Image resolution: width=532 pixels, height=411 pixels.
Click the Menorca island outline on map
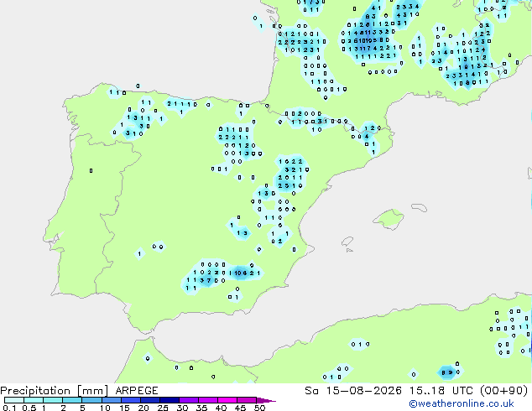pyautogui.click(x=420, y=207)
